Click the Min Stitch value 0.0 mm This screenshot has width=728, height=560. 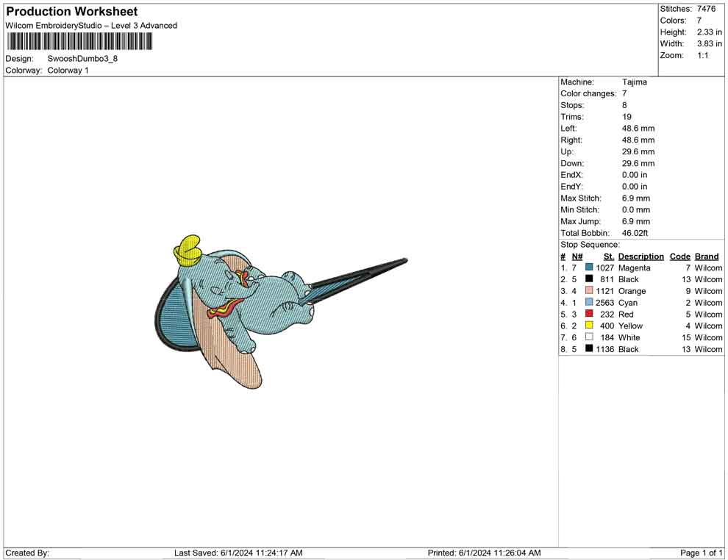636,209
